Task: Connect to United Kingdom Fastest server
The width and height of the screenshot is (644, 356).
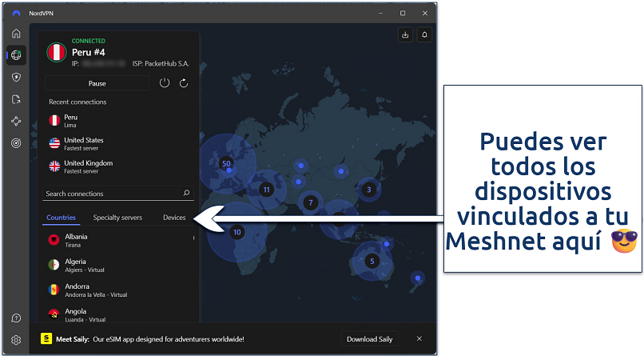Action: click(118, 166)
